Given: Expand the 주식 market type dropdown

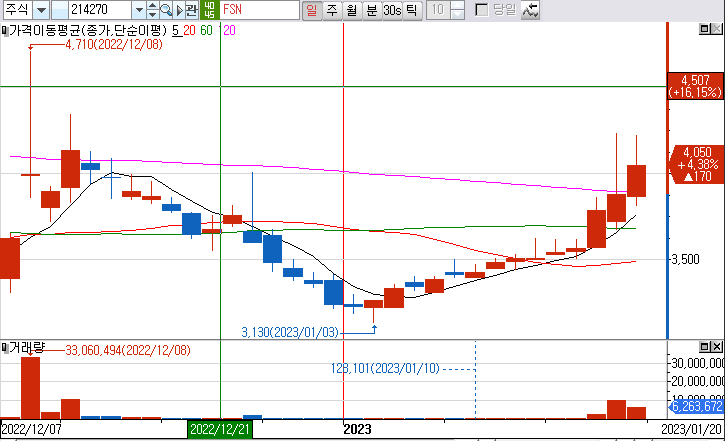Looking at the screenshot, I should (x=41, y=10).
